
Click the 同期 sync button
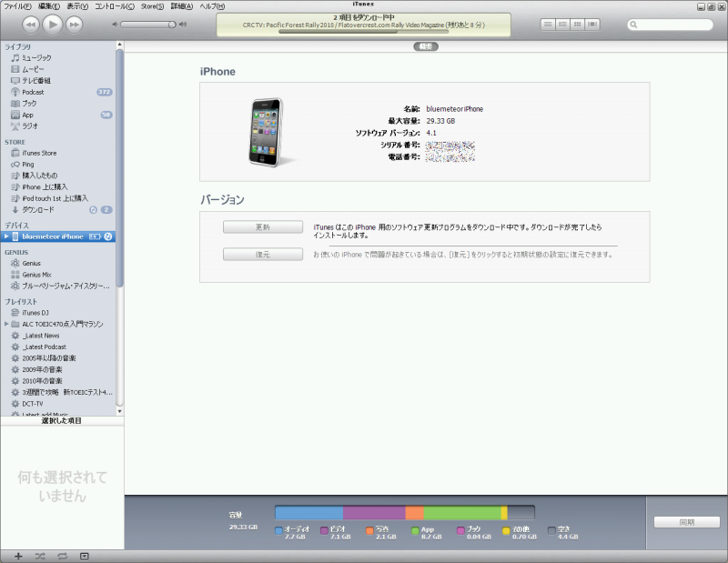(687, 522)
